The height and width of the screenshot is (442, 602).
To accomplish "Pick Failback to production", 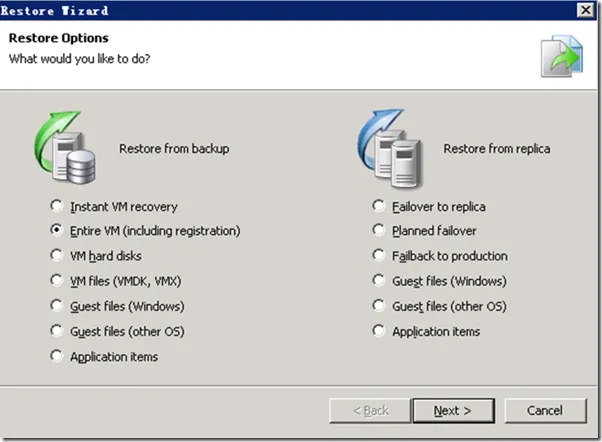I will tap(379, 256).
